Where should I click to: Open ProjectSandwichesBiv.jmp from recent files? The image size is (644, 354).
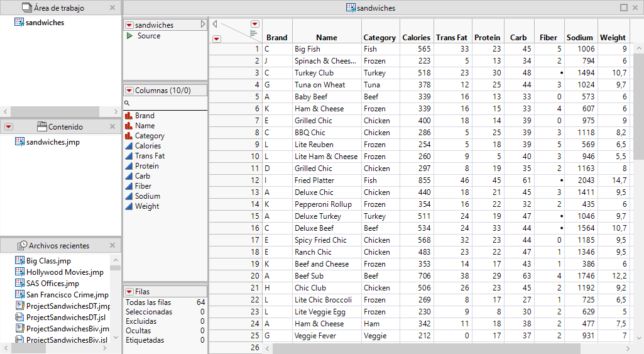[x=68, y=328]
